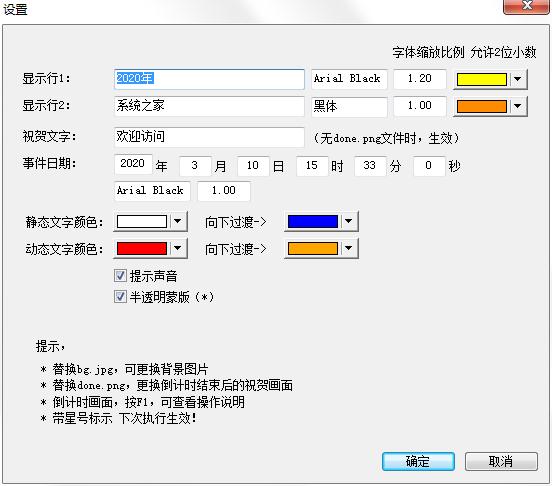Toggle the 半透明蒙版 checkbox

tap(120, 297)
